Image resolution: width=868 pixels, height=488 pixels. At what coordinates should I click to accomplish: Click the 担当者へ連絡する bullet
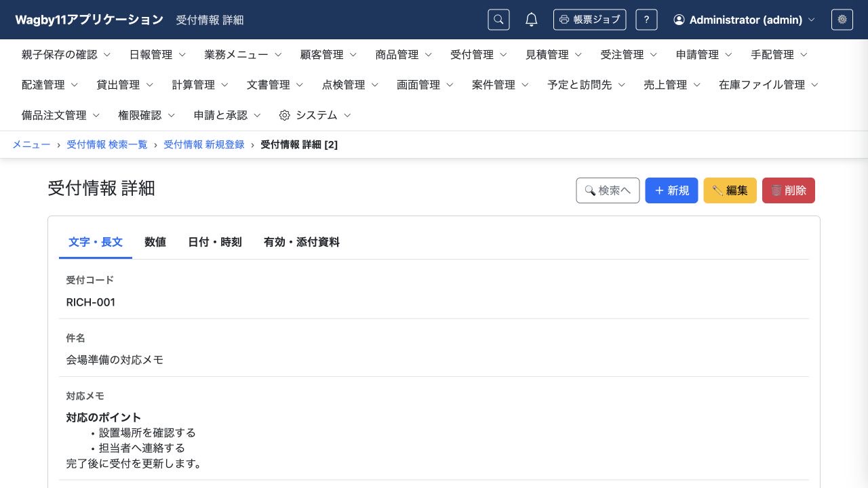click(x=142, y=448)
